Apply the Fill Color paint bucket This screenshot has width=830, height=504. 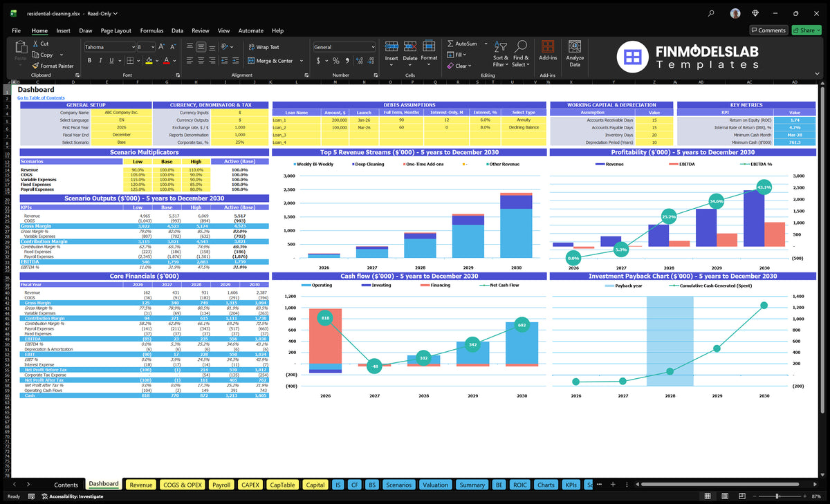click(149, 61)
